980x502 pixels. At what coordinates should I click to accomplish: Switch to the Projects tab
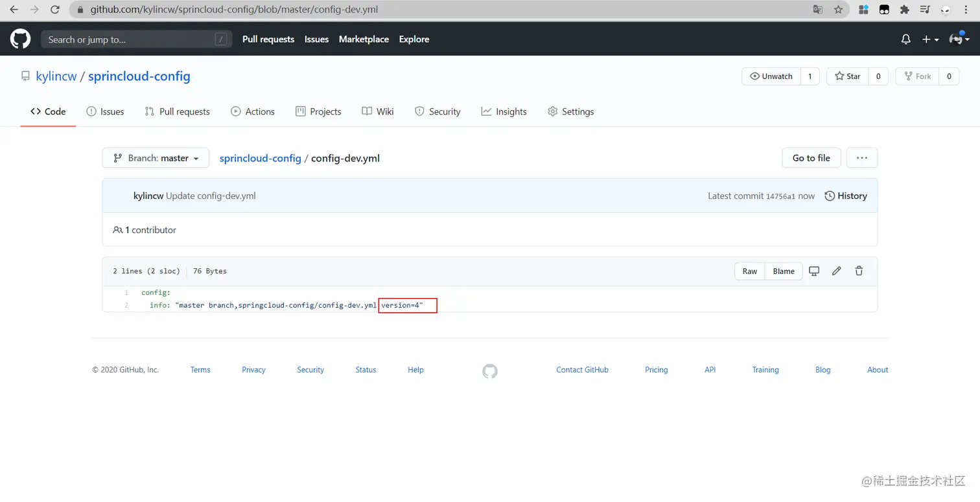pos(318,111)
